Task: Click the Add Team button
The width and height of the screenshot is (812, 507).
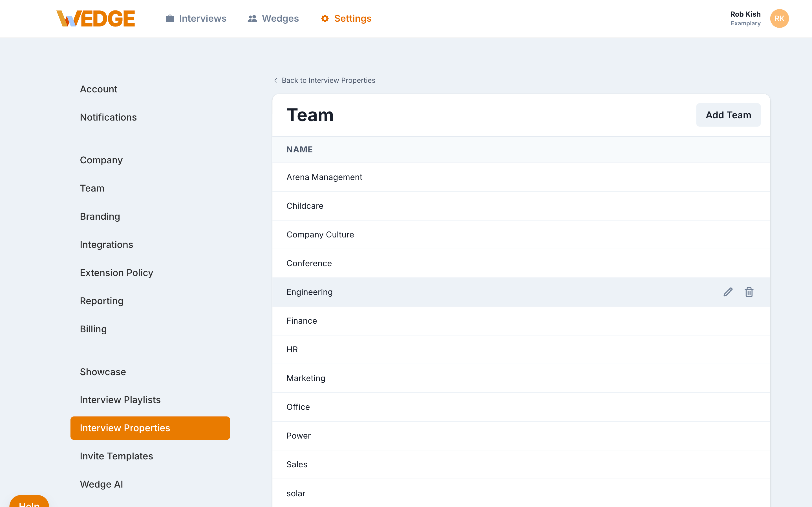Action: [728, 115]
